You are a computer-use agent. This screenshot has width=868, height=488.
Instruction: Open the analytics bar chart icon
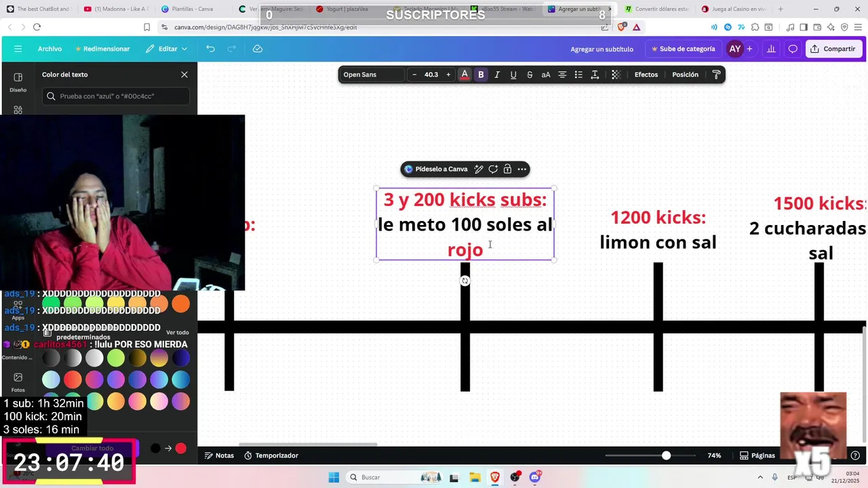(771, 49)
